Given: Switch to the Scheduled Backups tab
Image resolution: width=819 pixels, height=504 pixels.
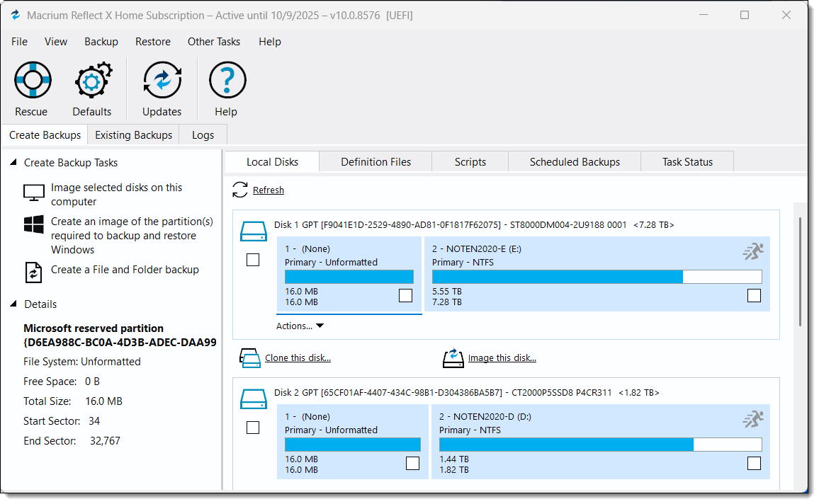Looking at the screenshot, I should pyautogui.click(x=575, y=162).
